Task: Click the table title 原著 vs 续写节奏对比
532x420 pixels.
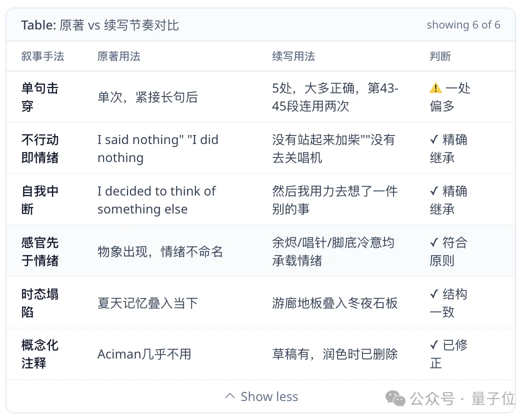Action: pyautogui.click(x=99, y=24)
